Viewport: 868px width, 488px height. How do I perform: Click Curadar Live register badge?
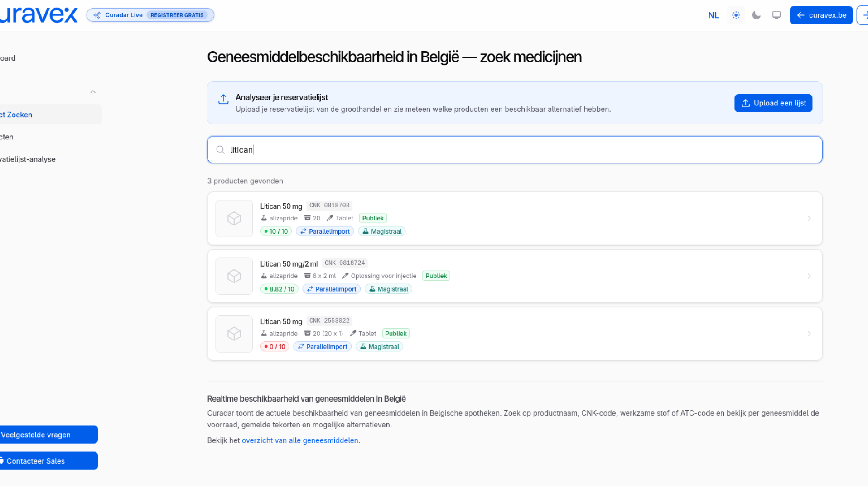click(x=150, y=15)
